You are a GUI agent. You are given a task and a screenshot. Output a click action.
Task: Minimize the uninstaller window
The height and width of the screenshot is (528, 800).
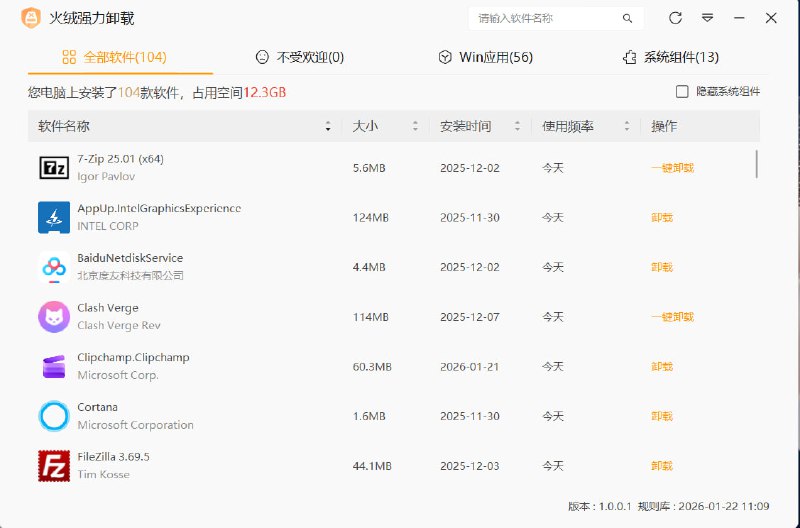[x=739, y=18]
